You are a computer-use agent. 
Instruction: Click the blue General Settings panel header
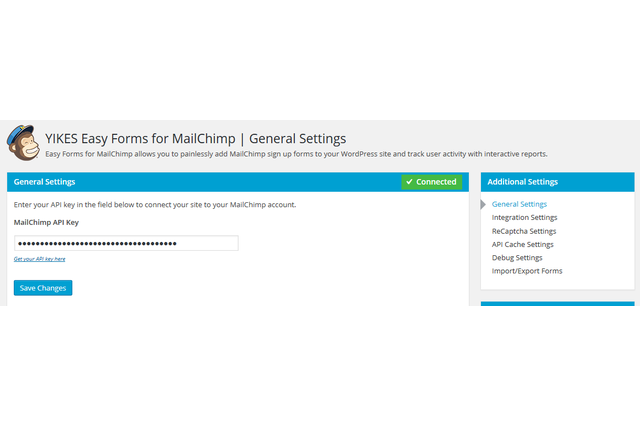pos(200,182)
